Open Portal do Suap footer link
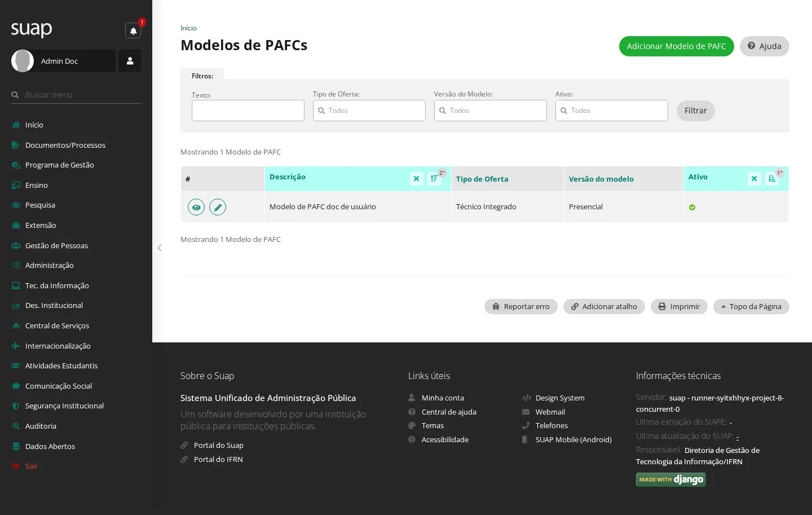The image size is (812, 515). point(219,446)
